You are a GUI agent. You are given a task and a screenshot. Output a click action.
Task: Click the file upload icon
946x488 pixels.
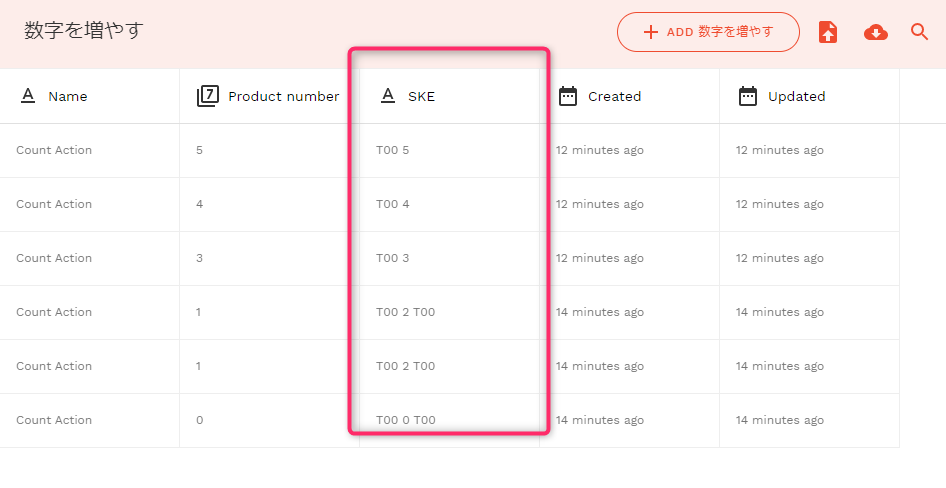(828, 32)
